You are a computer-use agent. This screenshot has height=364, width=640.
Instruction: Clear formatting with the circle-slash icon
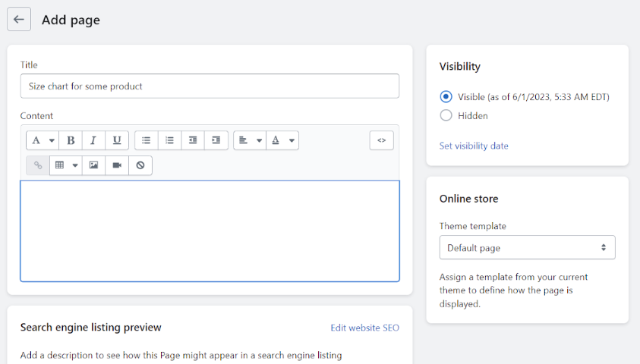(140, 165)
